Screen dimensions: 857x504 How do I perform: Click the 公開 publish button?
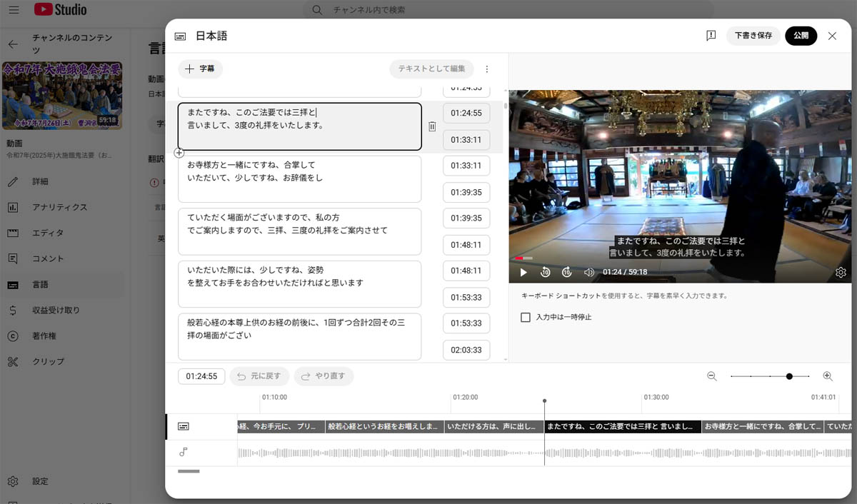tap(801, 36)
